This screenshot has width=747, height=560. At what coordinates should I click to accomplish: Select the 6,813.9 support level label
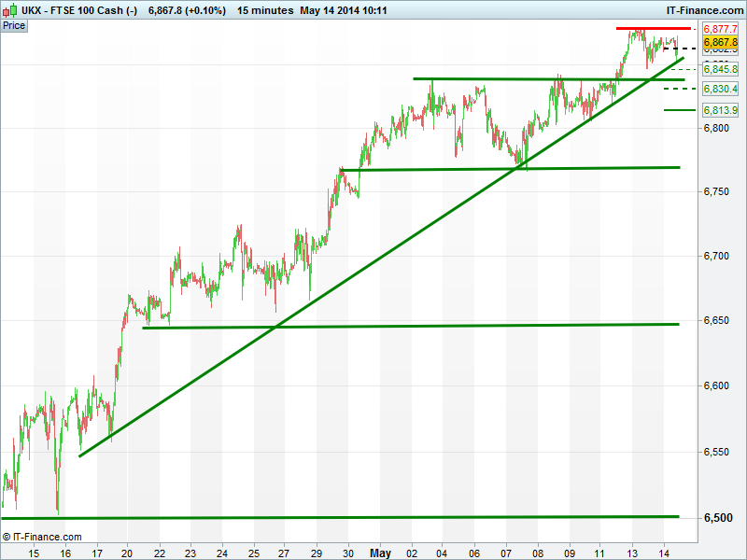point(720,110)
